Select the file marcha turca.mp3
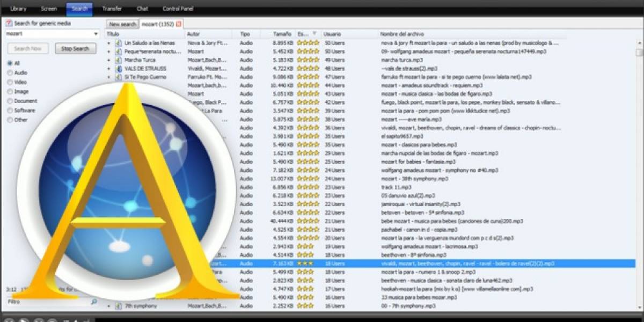The image size is (644, 322). (x=402, y=60)
